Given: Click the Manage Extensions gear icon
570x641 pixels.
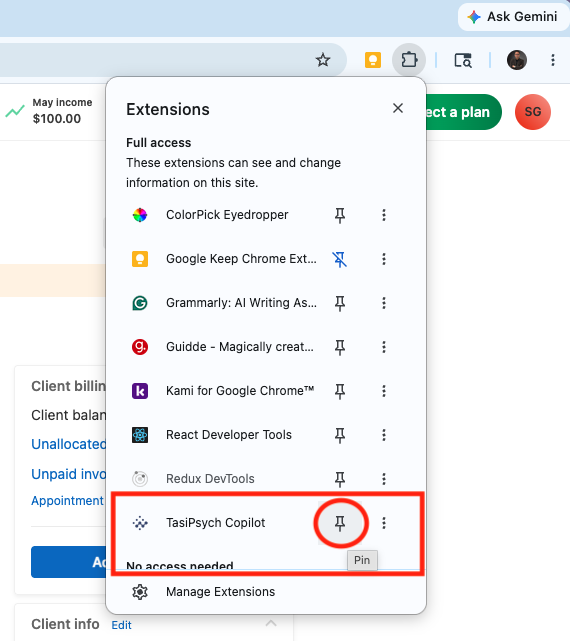Looking at the screenshot, I should coord(140,592).
